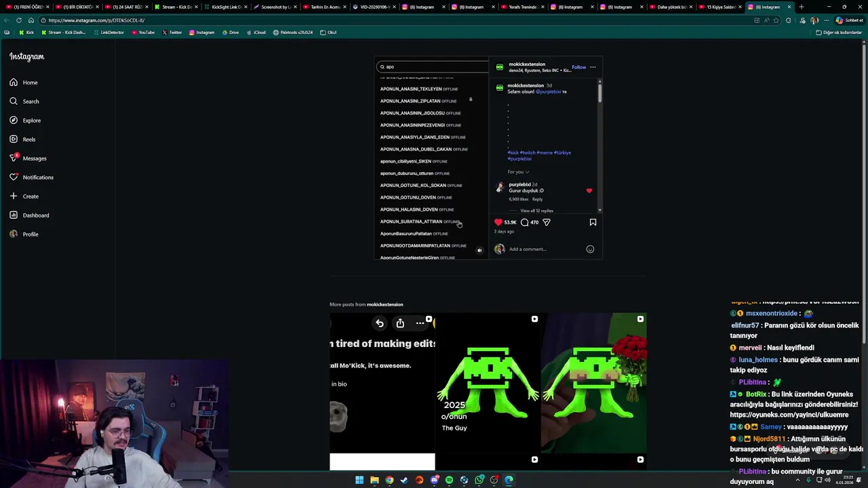868x488 pixels.
Task: Switch to the Stream - Kick Dashboard tab
Action: pyautogui.click(x=176, y=7)
